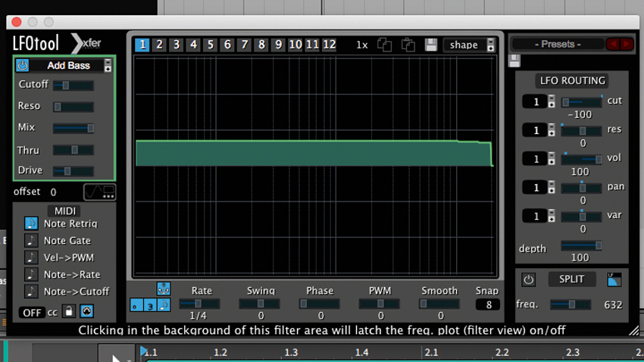The image size is (644, 362).
Task: Select LFO graph tab 10
Action: tap(295, 45)
